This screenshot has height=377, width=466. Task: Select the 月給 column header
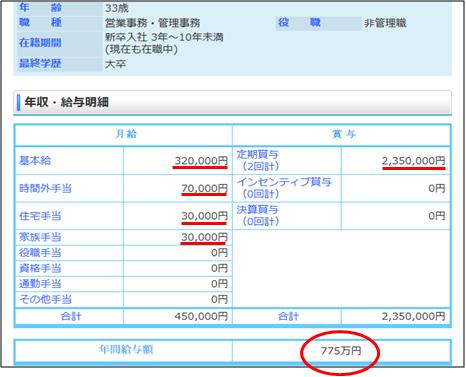(x=126, y=134)
